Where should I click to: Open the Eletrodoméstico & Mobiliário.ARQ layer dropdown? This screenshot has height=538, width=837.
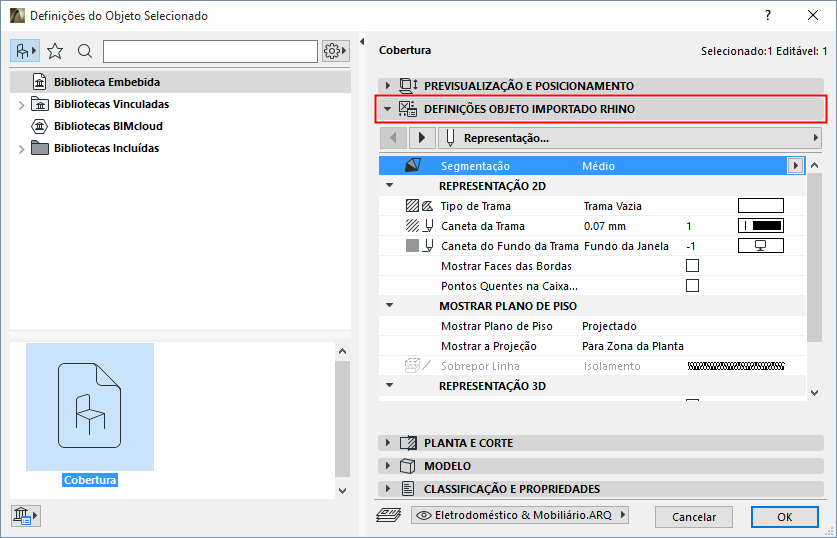click(x=520, y=515)
